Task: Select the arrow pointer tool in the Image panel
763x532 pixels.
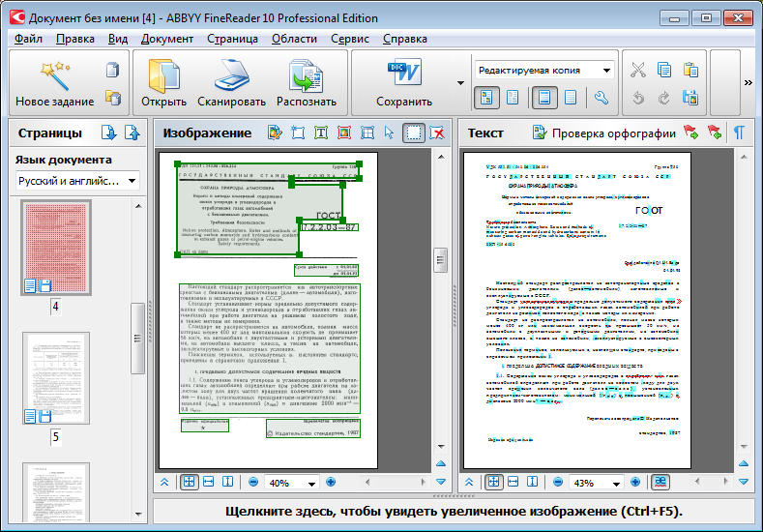Action: pyautogui.click(x=390, y=133)
